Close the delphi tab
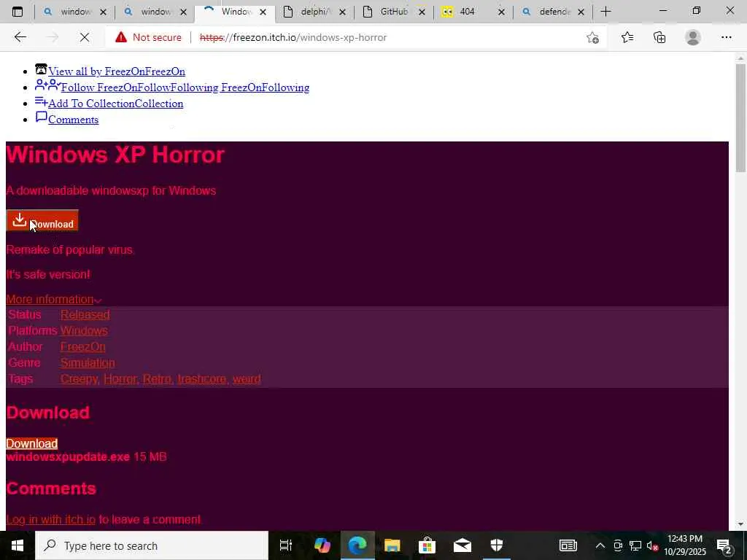 342,12
